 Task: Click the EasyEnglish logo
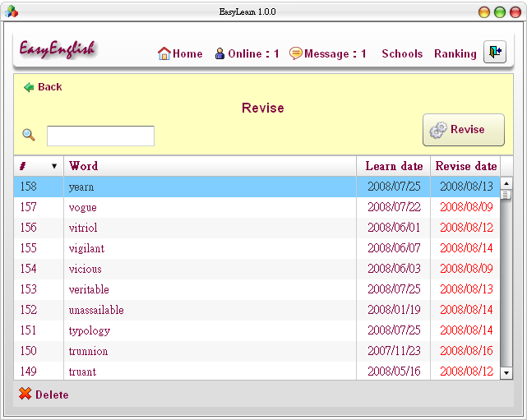(x=58, y=49)
